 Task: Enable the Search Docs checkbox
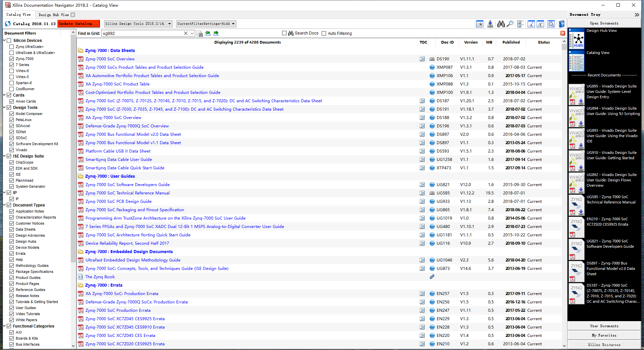pos(284,33)
